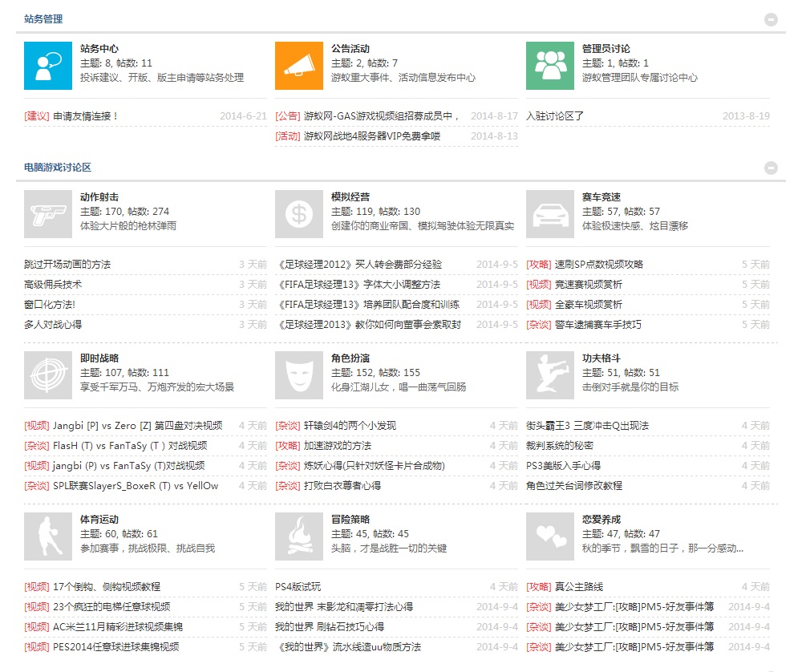Image resolution: width=802 pixels, height=672 pixels.
Task: Open thread 窗口化方法!
Action: click(50, 304)
